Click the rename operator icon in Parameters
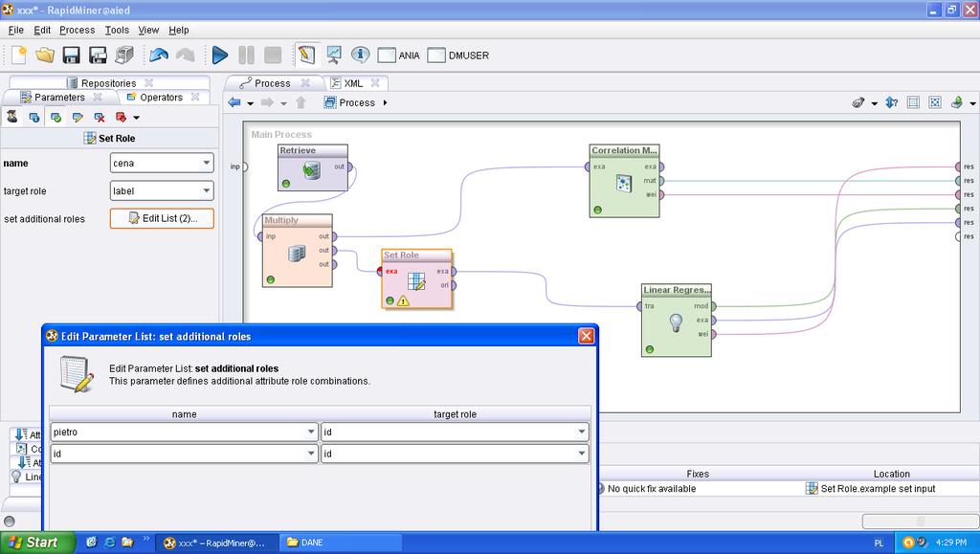This screenshot has height=554, width=980. coord(78,117)
